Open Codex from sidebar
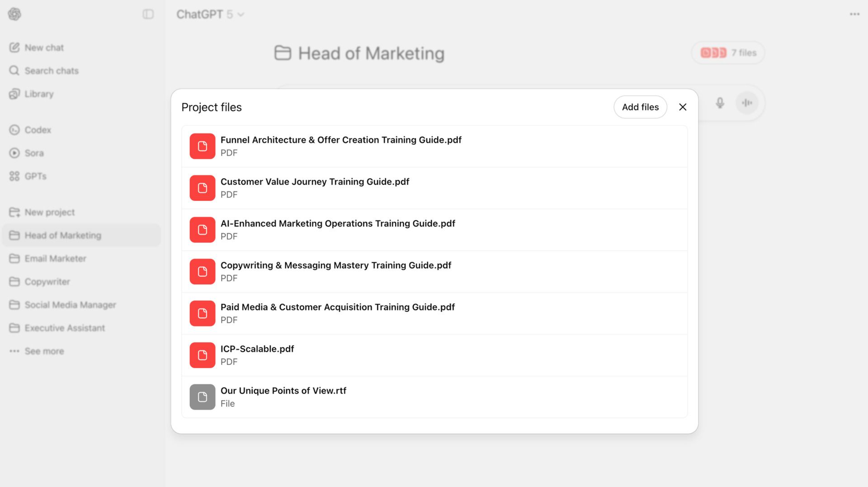 tap(30, 130)
